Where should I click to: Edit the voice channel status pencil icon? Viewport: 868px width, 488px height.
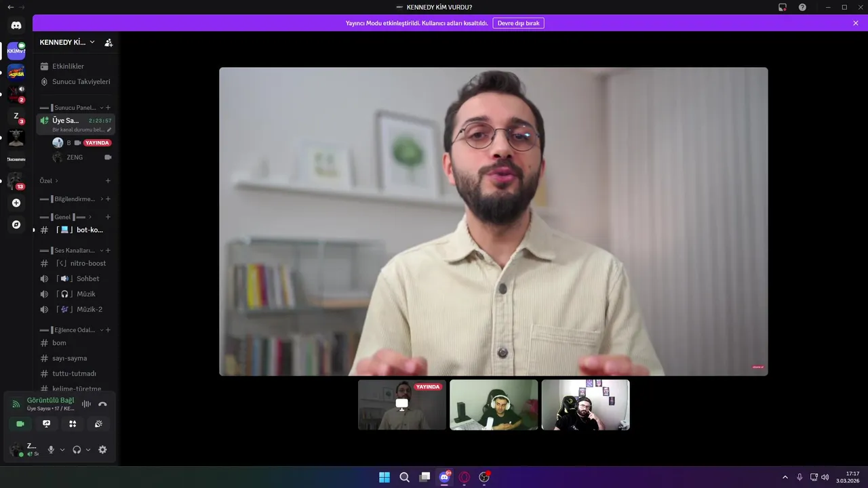pos(109,129)
